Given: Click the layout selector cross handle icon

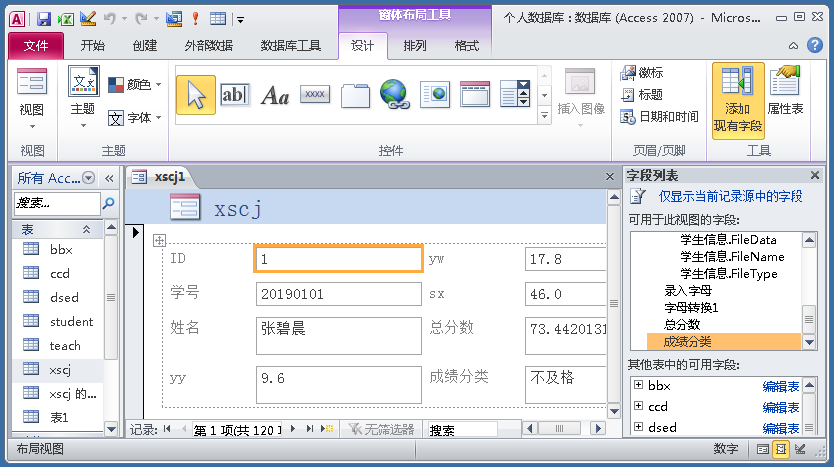Looking at the screenshot, I should 159,241.
